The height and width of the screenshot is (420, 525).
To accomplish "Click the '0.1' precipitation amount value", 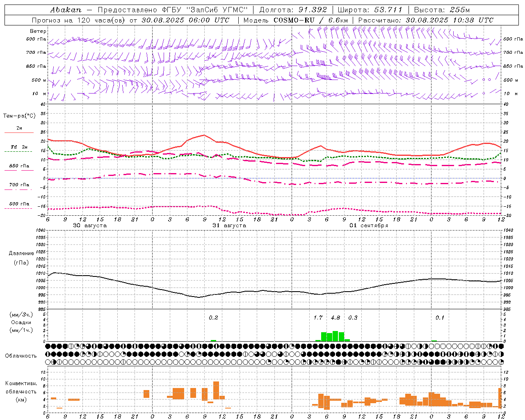I will [440, 317].
